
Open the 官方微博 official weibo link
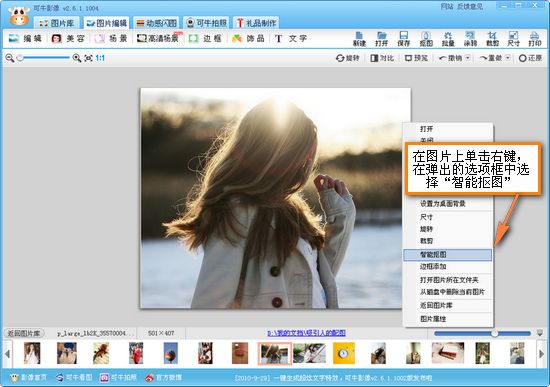(164, 378)
